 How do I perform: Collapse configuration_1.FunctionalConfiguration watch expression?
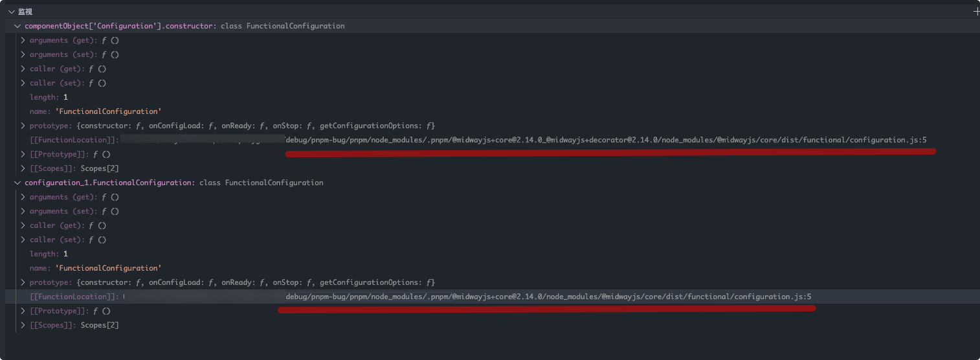pos(17,183)
